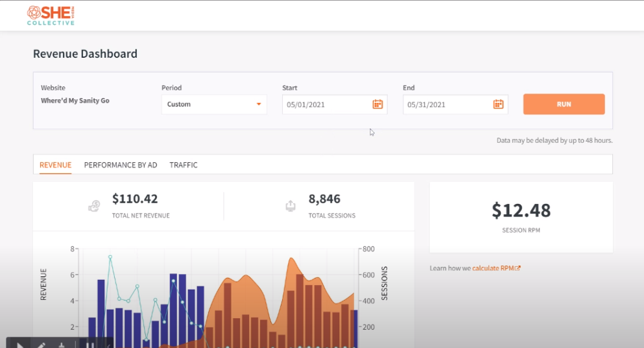
Task: Click the highest teal line data point
Action: click(x=110, y=257)
